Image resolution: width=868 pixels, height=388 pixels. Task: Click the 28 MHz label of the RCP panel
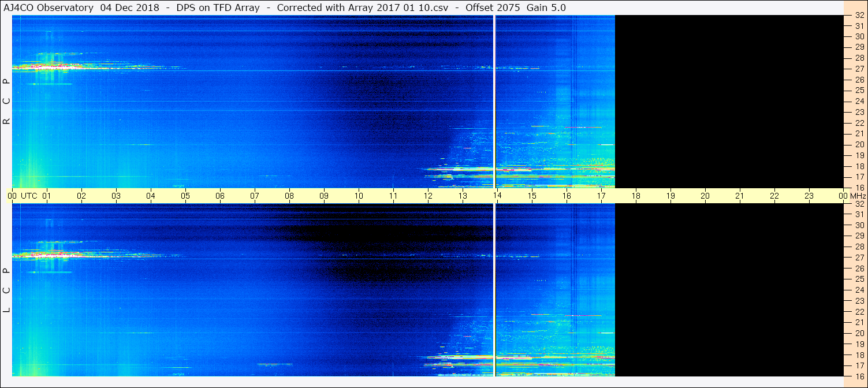(x=859, y=58)
